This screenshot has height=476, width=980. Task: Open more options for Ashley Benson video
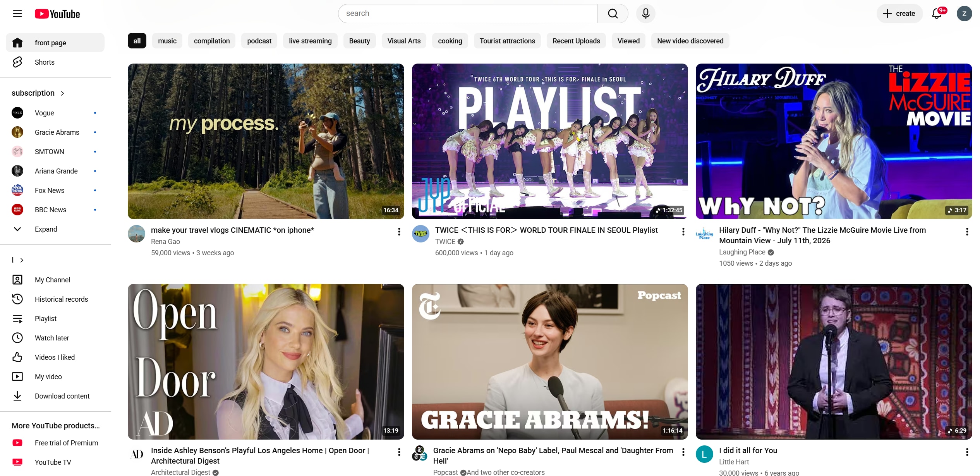(x=399, y=452)
